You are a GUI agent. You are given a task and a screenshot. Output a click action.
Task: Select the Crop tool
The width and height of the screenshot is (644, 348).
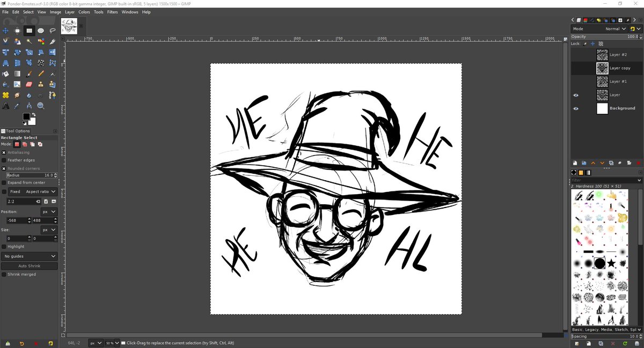click(x=53, y=41)
